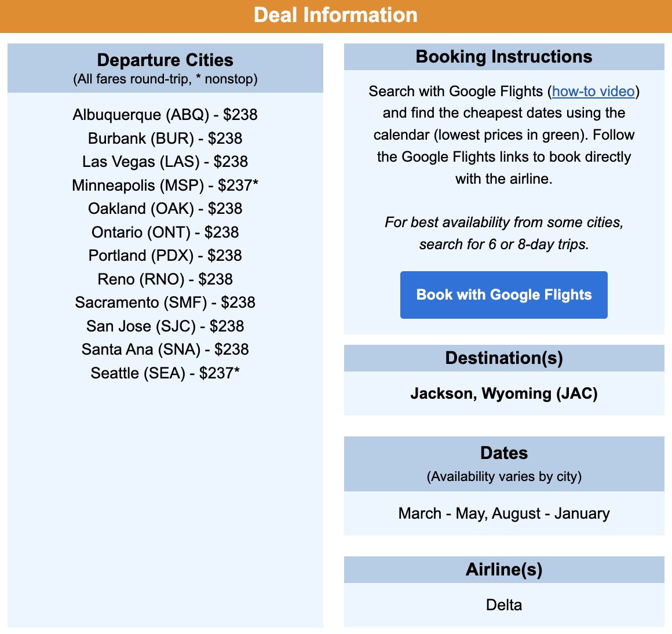This screenshot has height=634, width=672.
Task: Click the Oakland (OAK) fare
Action: pos(165,209)
